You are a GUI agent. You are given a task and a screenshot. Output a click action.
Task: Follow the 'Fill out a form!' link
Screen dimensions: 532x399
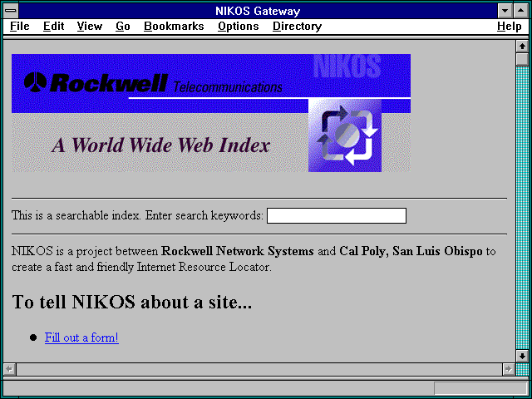pyautogui.click(x=81, y=337)
